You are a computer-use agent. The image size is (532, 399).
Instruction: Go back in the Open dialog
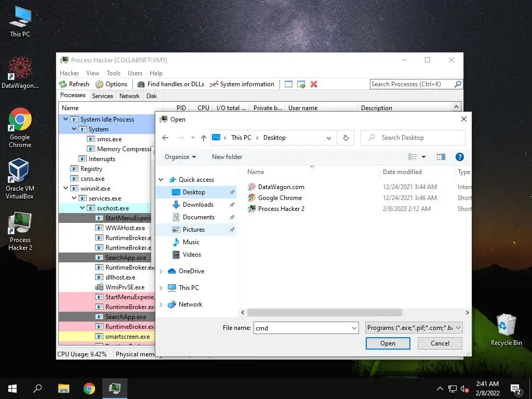point(165,138)
